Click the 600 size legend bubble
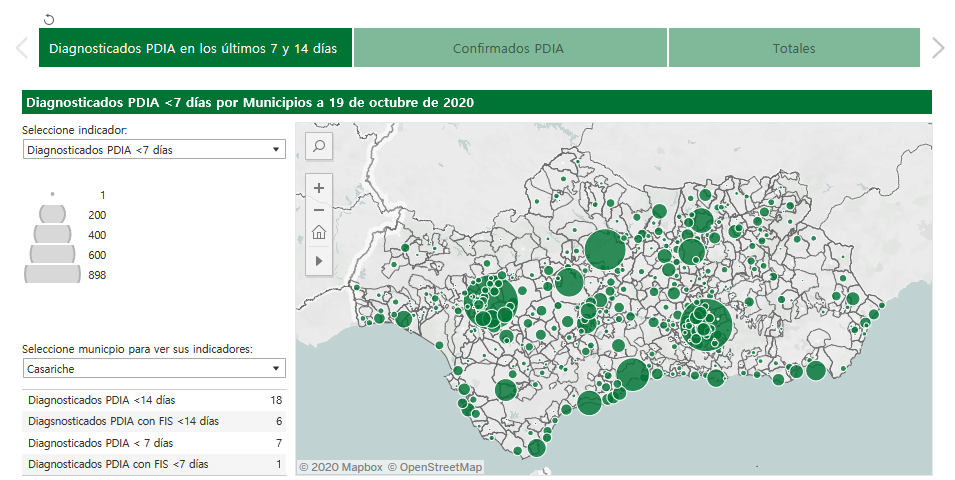955x480 pixels. [x=52, y=254]
